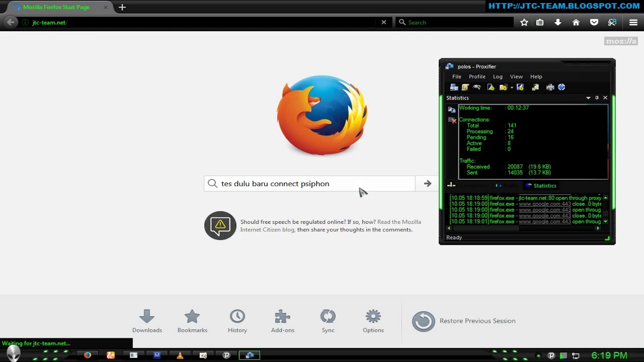This screenshot has width=644, height=362.
Task: Switch to Proxifier Connections tab
Action: pyautogui.click(x=468, y=186)
